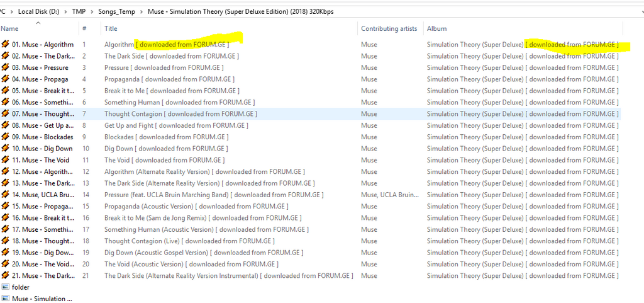Click title Thought Contagion [ downloaded from FORUM.GE ]

click(x=180, y=113)
